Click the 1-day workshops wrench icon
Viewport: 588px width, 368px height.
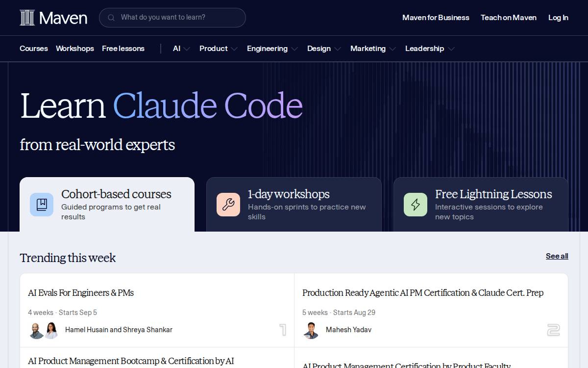[x=228, y=205]
